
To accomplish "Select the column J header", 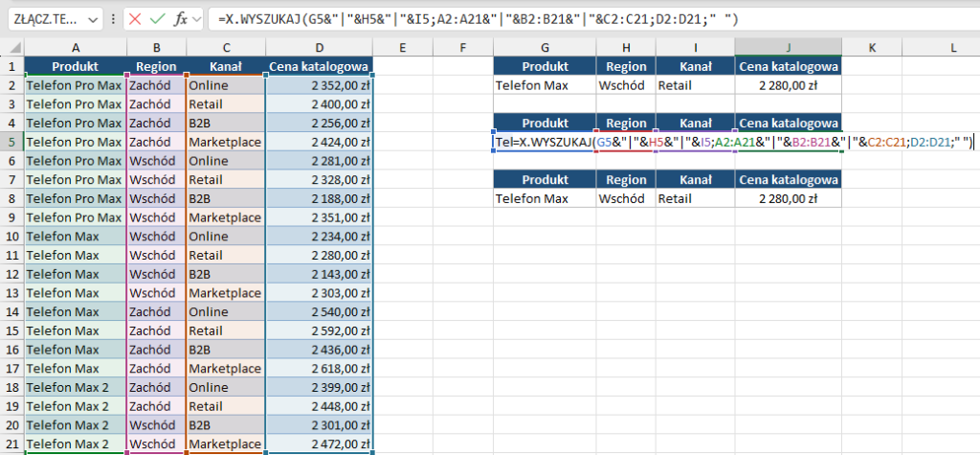I will (x=789, y=48).
